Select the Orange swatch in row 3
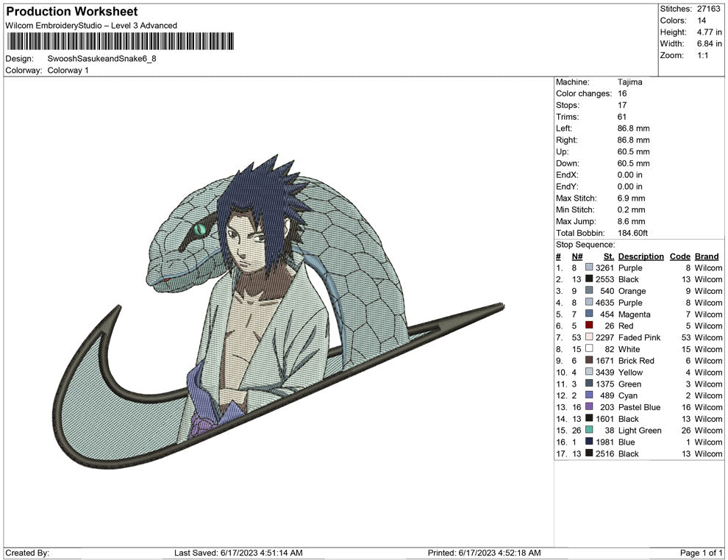 (x=589, y=291)
